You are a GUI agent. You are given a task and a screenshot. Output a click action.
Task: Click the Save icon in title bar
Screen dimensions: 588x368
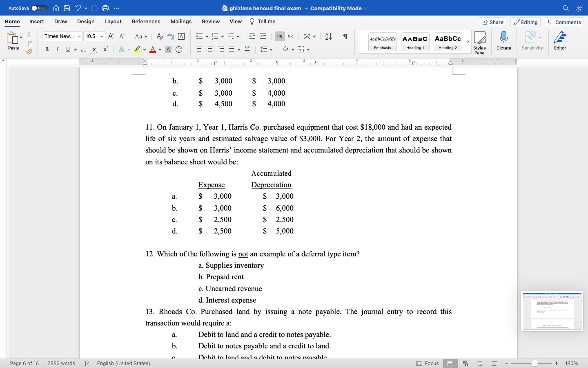pos(67,8)
